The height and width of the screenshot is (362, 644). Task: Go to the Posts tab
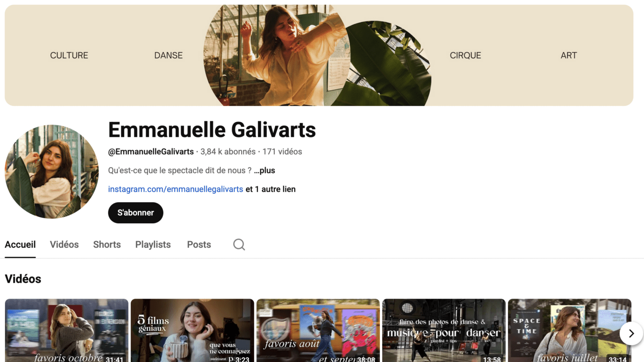tap(199, 244)
